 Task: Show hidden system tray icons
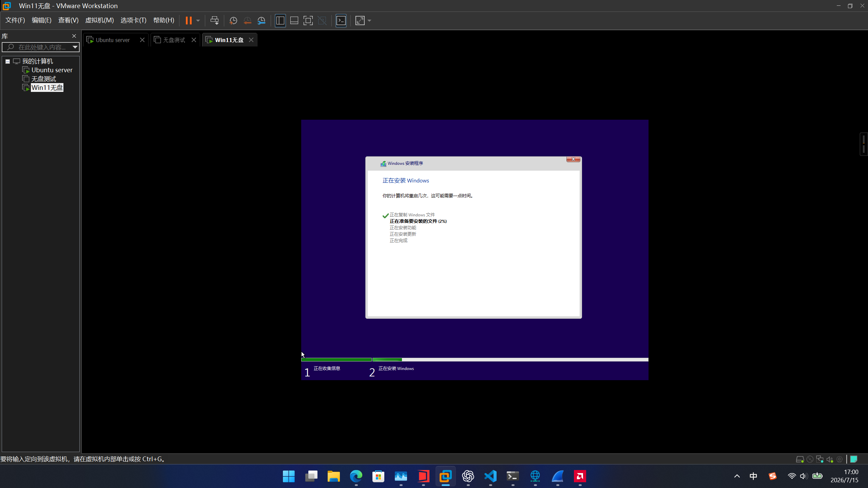[x=737, y=476]
